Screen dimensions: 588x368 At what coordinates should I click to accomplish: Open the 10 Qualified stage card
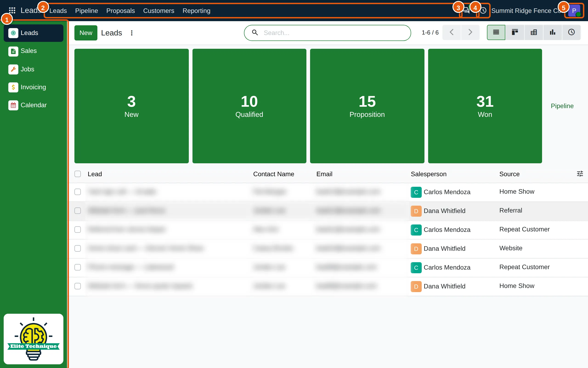[x=249, y=106]
